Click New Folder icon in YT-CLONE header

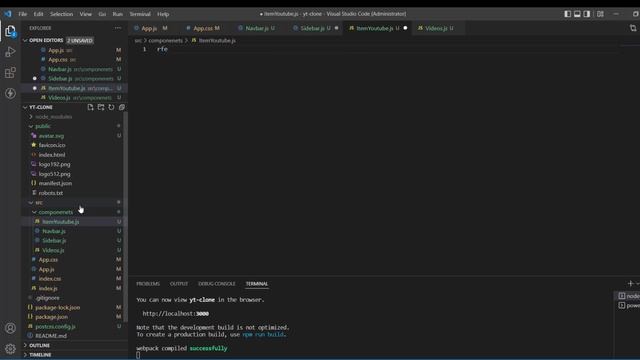[x=101, y=107]
